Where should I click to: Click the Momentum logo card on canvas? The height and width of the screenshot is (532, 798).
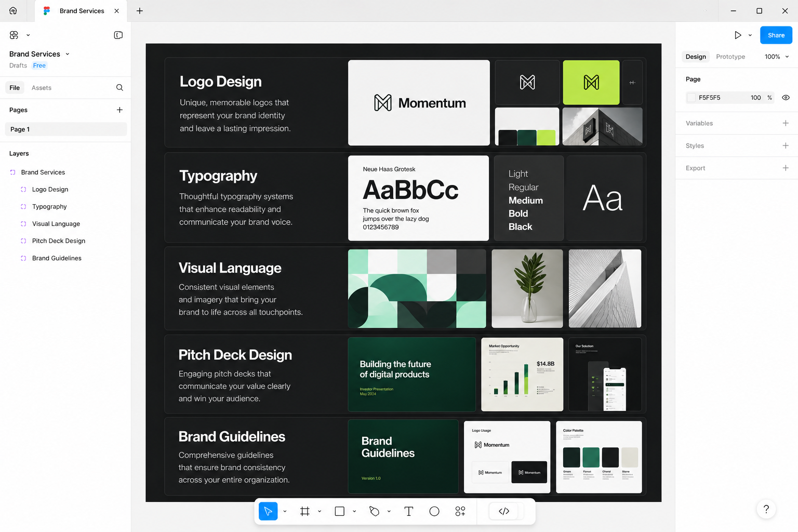[419, 103]
